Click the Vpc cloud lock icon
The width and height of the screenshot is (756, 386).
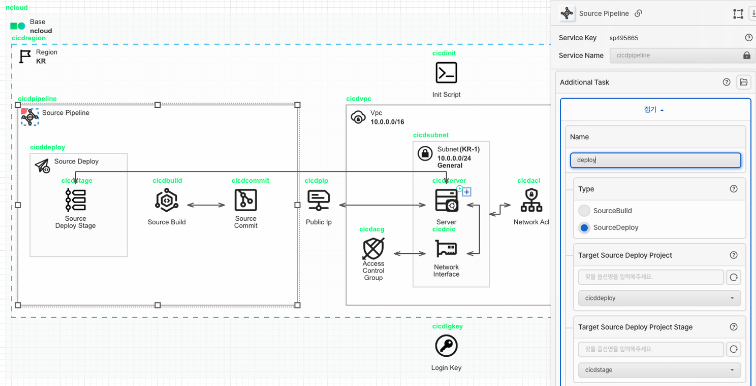[x=359, y=117]
